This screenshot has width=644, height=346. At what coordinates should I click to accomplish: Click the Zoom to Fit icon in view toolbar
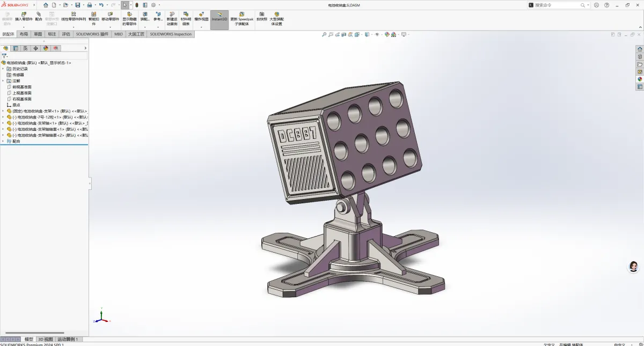pyautogui.click(x=324, y=34)
